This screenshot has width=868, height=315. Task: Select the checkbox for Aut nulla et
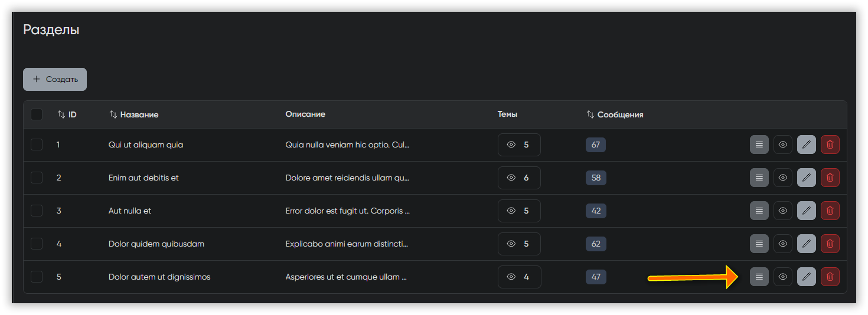[37, 211]
